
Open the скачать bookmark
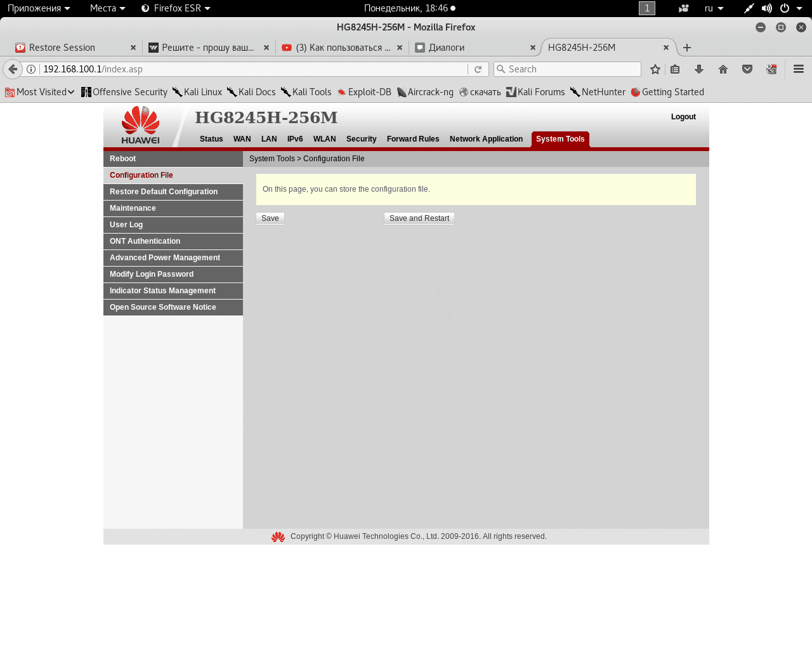click(480, 92)
